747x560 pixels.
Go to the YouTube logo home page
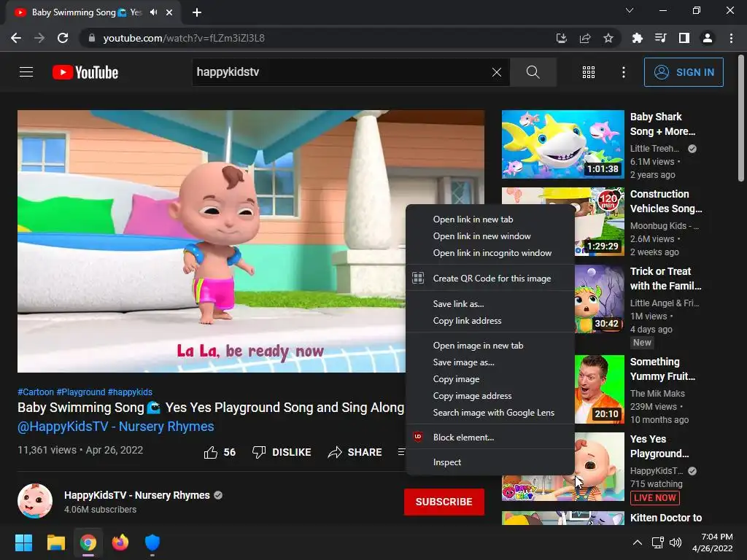[x=85, y=72]
